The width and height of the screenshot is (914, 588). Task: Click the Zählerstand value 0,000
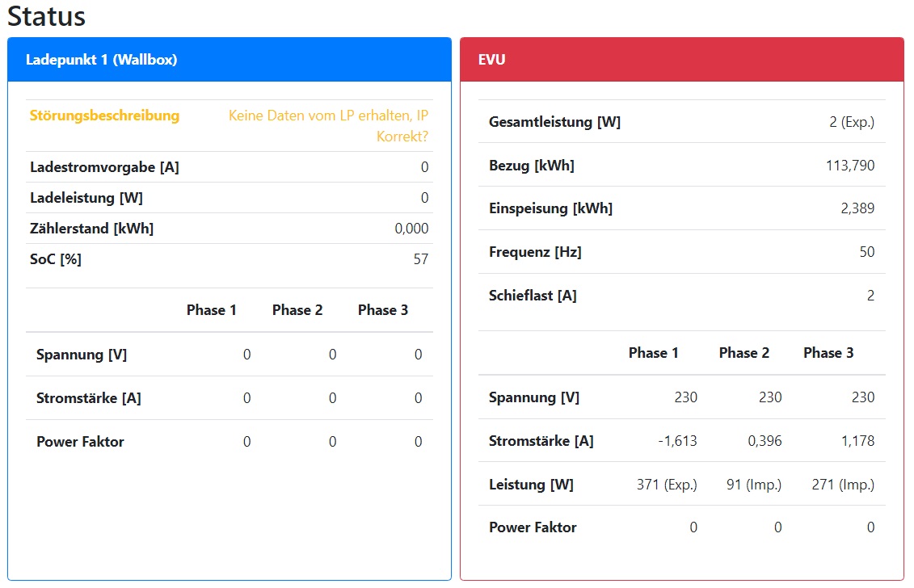pyautogui.click(x=411, y=229)
